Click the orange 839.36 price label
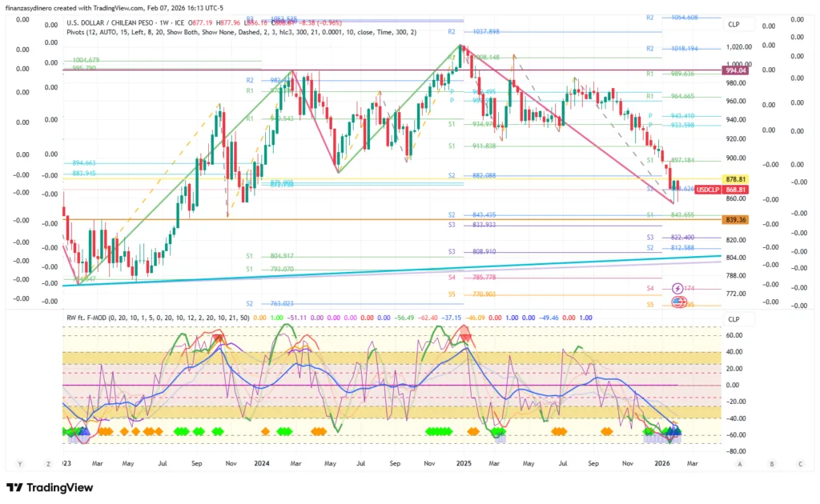Image resolution: width=820 pixels, height=504 pixels. (x=735, y=219)
